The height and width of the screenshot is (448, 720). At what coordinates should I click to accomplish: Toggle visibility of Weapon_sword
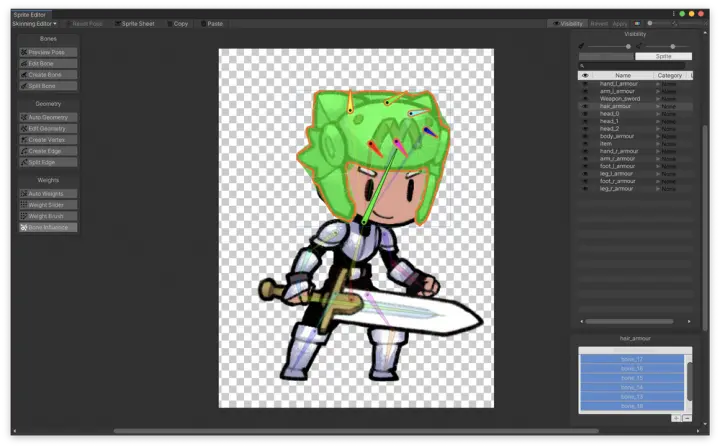[585, 99]
